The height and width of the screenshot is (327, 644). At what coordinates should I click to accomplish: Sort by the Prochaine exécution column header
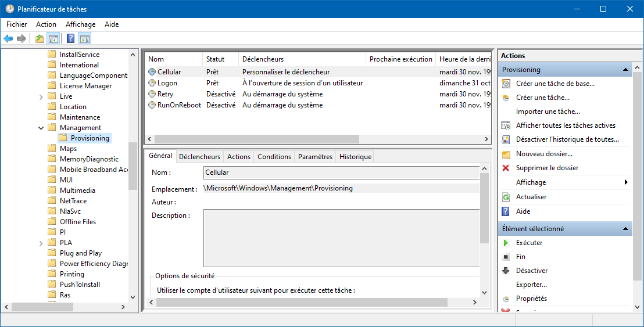point(401,59)
